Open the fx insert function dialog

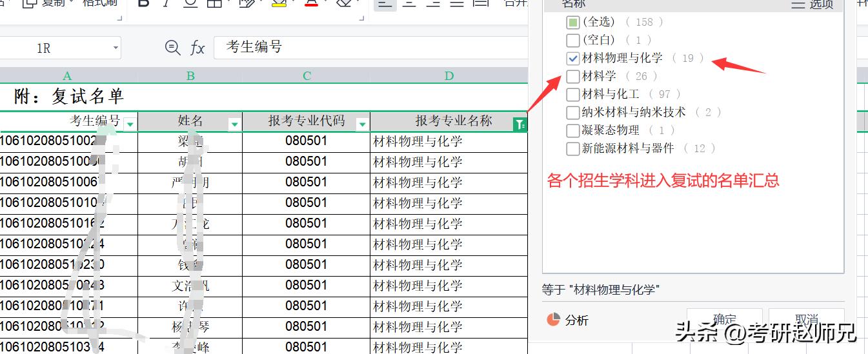(x=197, y=48)
